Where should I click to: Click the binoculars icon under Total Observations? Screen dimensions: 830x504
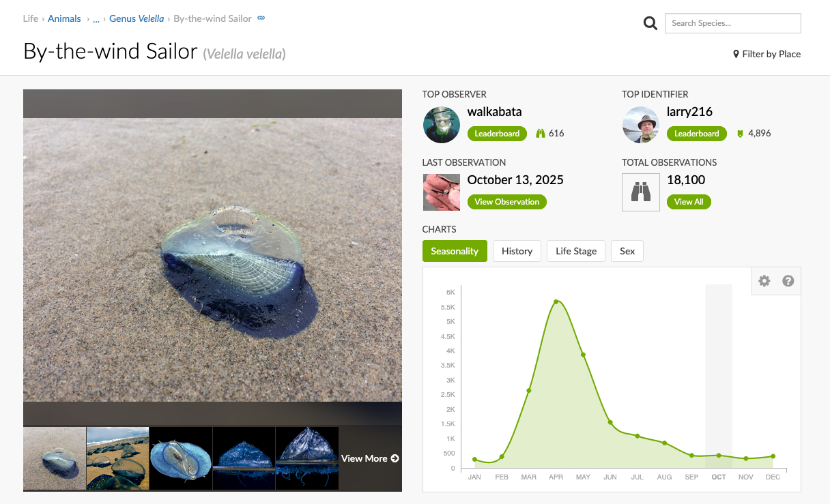pos(640,192)
